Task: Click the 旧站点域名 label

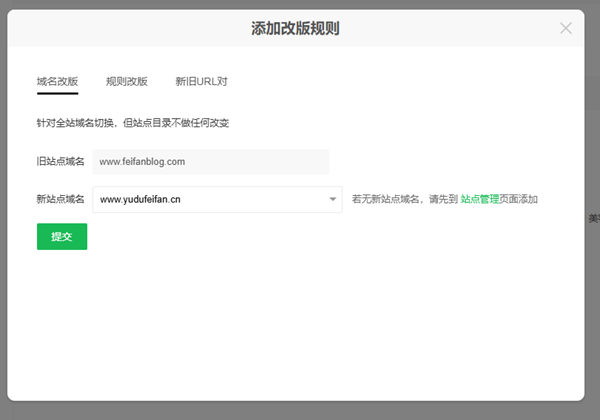Action: tap(60, 161)
